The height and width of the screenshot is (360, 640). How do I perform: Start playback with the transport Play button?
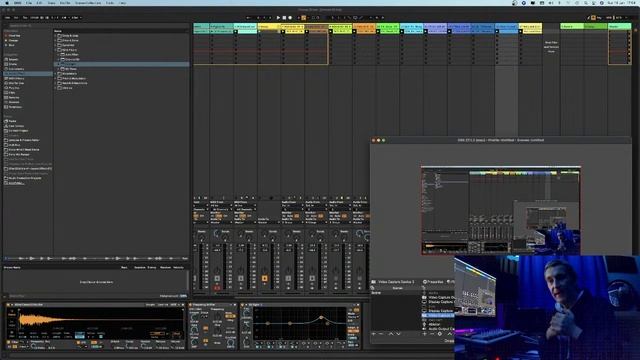(278, 18)
